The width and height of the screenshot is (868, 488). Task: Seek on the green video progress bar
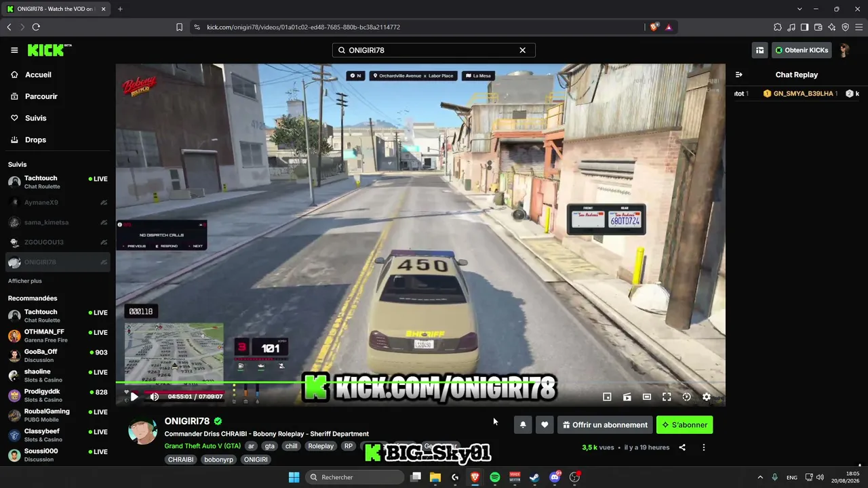point(420,383)
